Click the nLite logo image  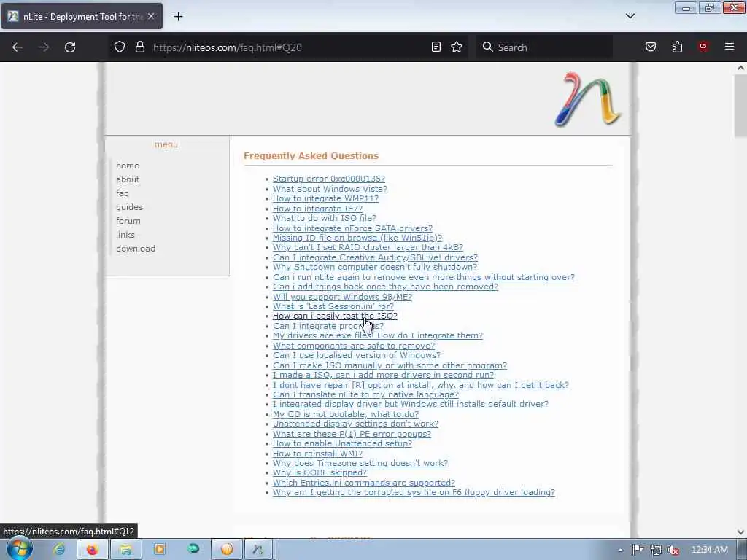588,99
